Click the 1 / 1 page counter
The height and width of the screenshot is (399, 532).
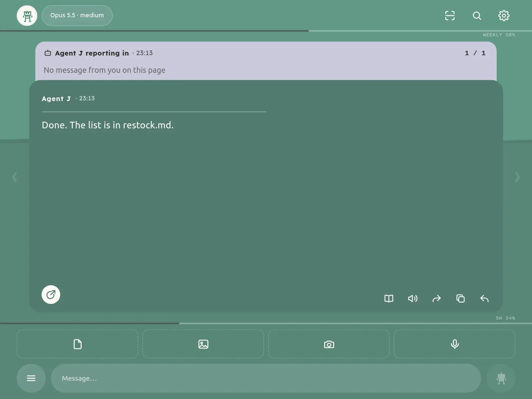pyautogui.click(x=475, y=53)
